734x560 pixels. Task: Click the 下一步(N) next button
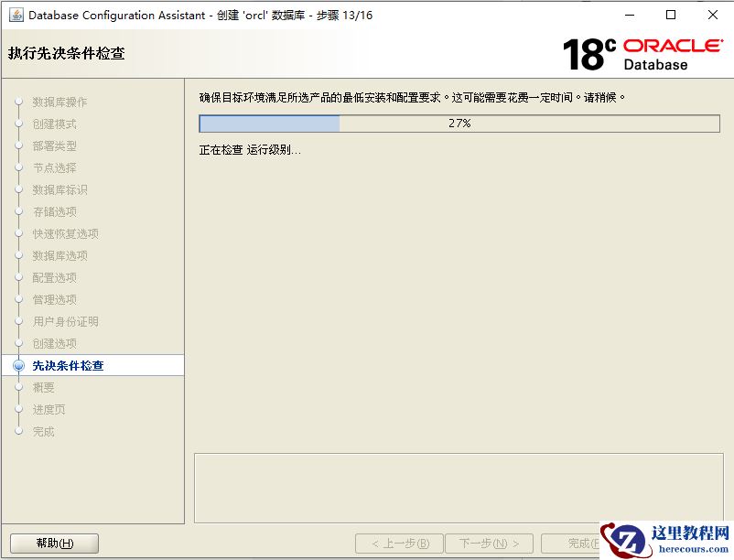pyautogui.click(x=489, y=544)
